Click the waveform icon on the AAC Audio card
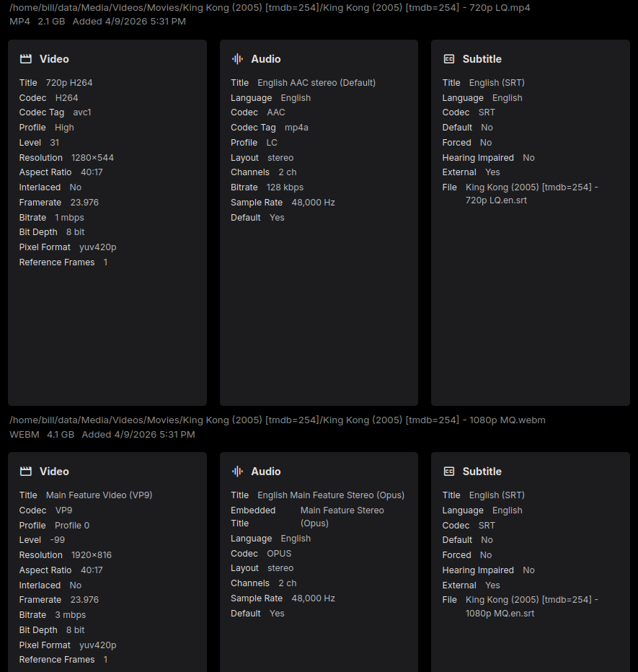The image size is (638, 672). [237, 59]
